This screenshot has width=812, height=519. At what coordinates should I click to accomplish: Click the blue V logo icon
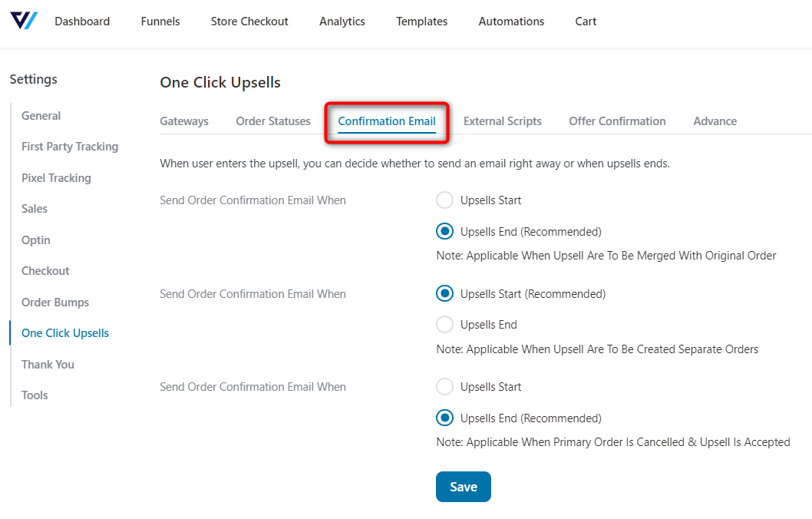[x=24, y=21]
